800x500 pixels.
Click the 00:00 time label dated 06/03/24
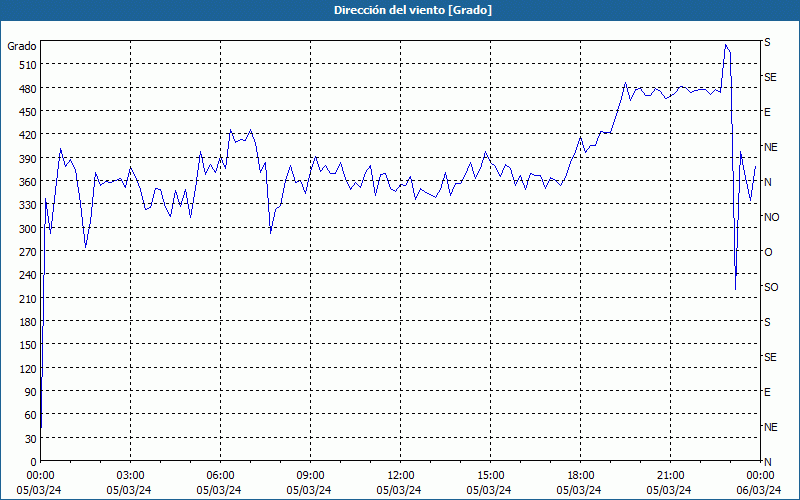(761, 476)
